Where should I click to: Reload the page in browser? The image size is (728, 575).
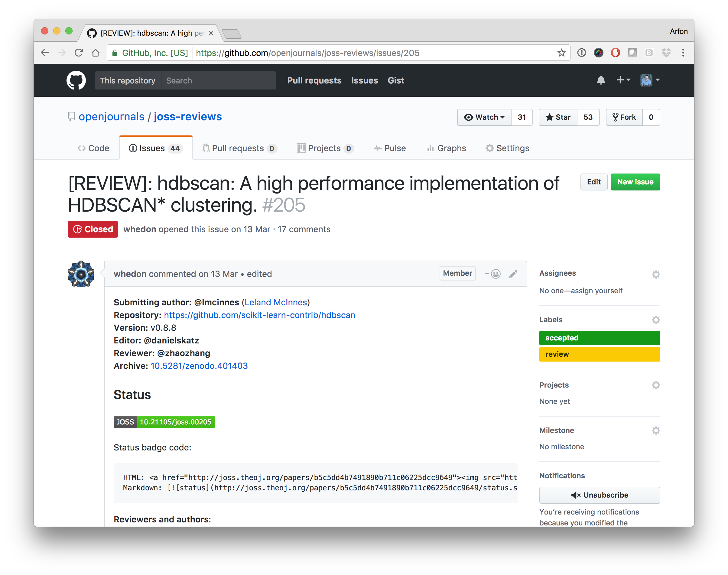pyautogui.click(x=79, y=53)
